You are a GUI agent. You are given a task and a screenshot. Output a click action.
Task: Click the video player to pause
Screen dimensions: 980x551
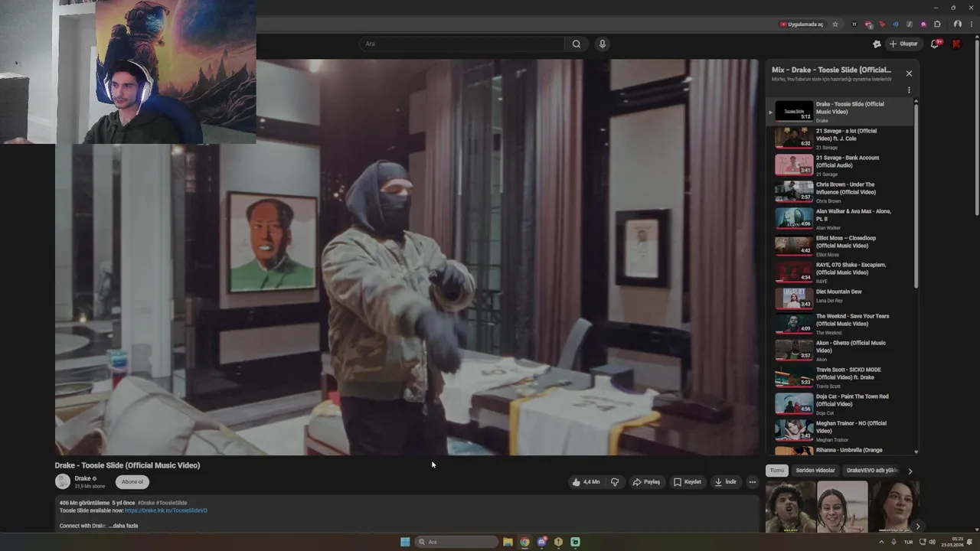pos(407,257)
